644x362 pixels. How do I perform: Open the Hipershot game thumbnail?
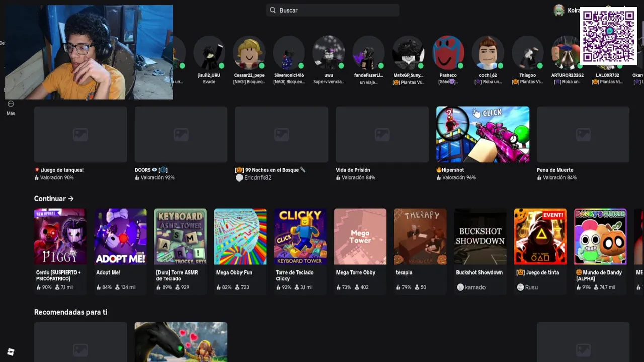[482, 134]
